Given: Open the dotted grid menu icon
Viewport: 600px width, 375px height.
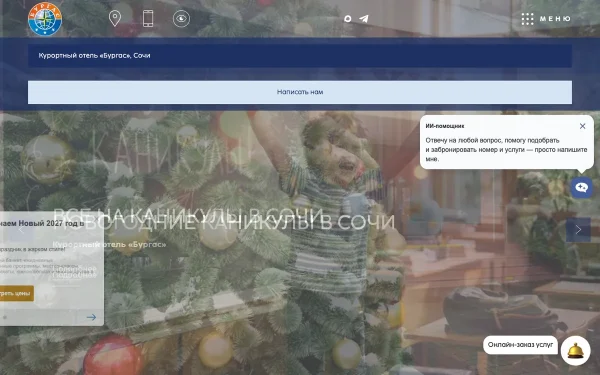Looking at the screenshot, I should pos(527,19).
